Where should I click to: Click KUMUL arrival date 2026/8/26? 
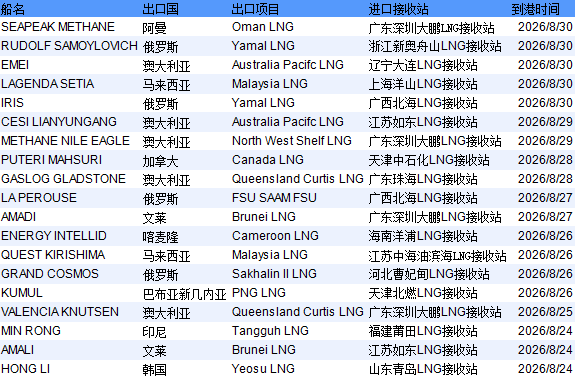click(545, 293)
